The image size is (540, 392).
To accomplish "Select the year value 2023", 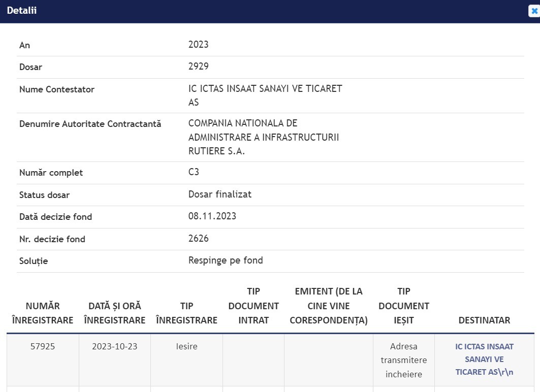I will pyautogui.click(x=198, y=44).
